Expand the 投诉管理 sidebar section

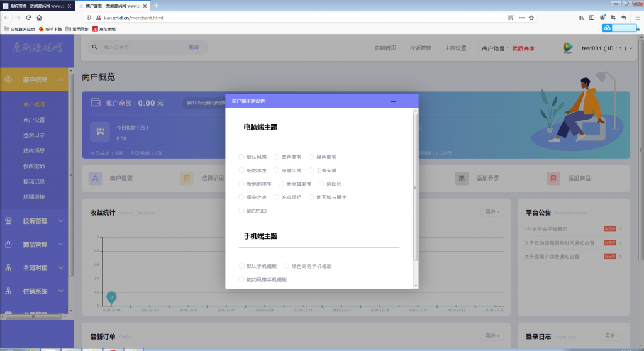pyautogui.click(x=35, y=221)
